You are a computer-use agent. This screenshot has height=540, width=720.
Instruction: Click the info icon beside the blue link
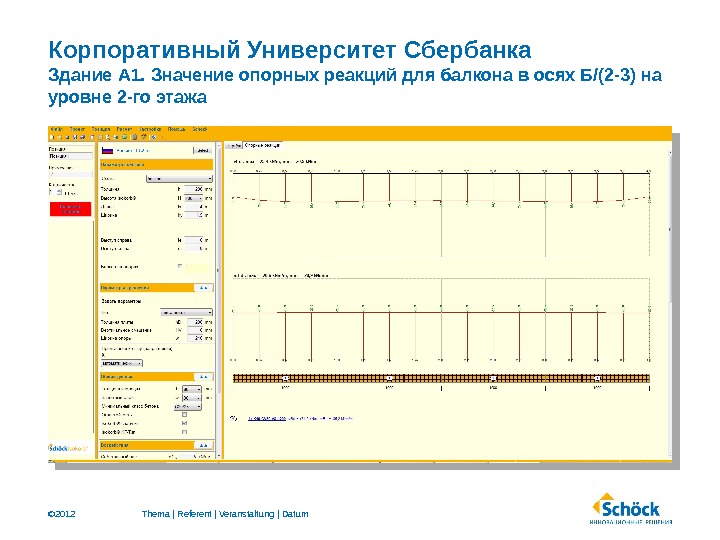click(233, 418)
